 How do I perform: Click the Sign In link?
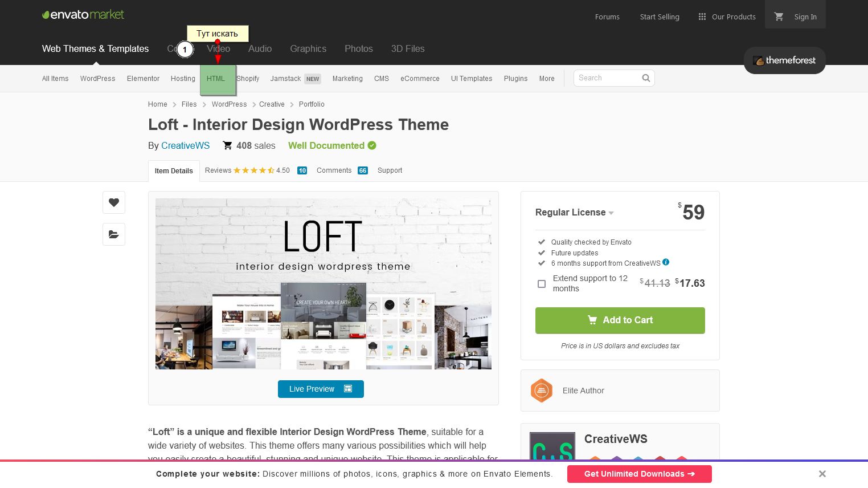pos(805,17)
